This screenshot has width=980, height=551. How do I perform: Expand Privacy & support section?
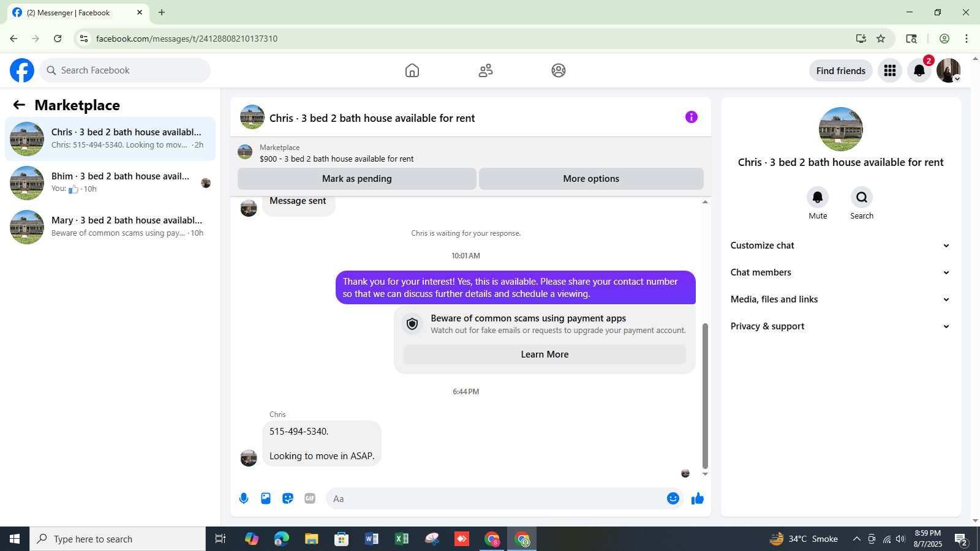coord(840,326)
